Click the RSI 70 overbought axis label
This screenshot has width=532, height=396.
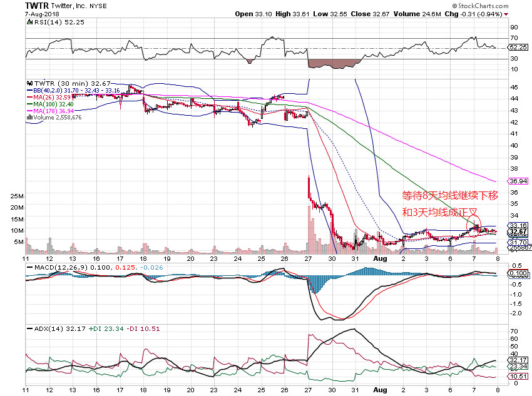[x=514, y=38]
